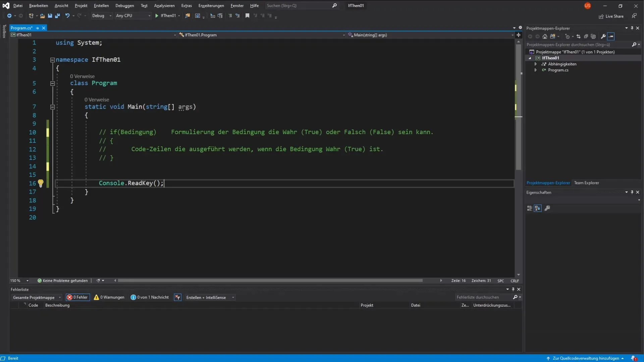Save all files with the multiple disks icon
This screenshot has width=644, height=362.
57,16
